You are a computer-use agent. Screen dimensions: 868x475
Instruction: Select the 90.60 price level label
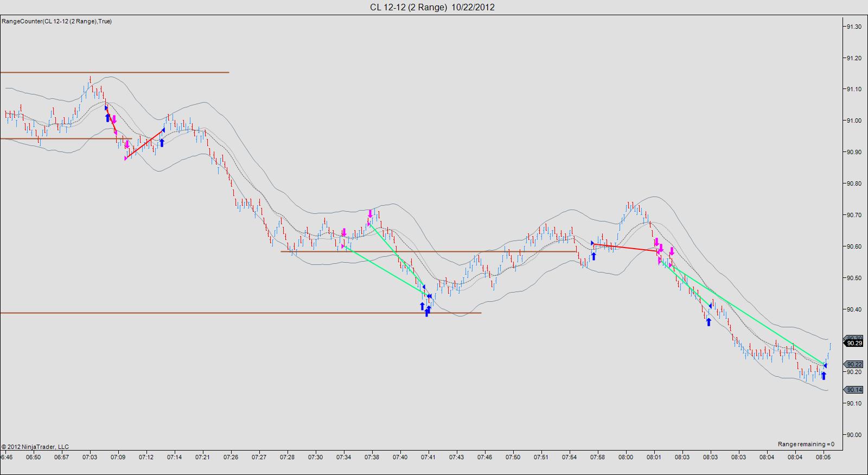pos(854,247)
